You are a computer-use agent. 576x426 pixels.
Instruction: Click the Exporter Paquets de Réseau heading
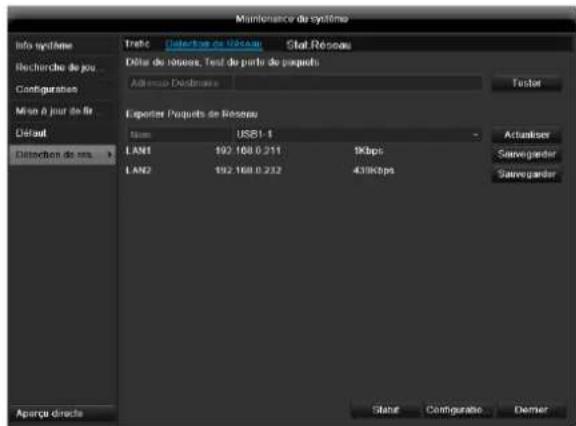coord(191,114)
